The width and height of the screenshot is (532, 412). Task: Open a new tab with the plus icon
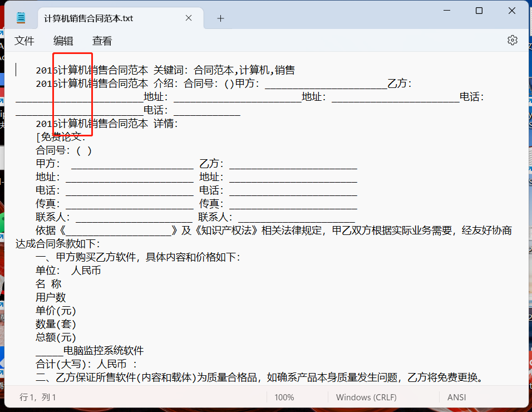[x=220, y=18]
